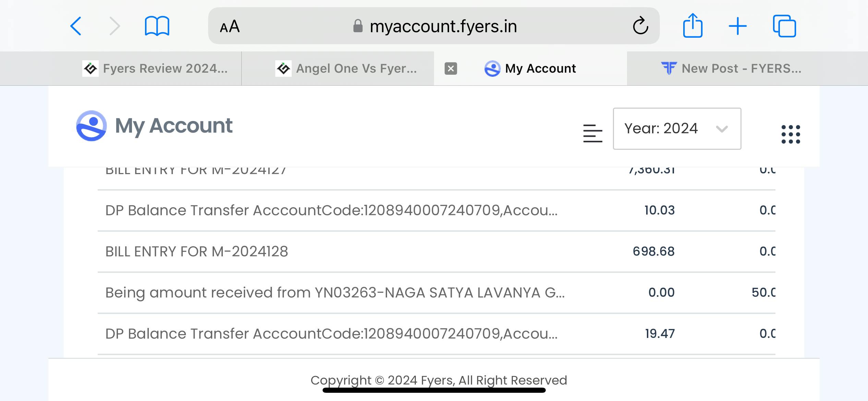Add a new tab with plus icon
868x401 pixels.
(738, 26)
